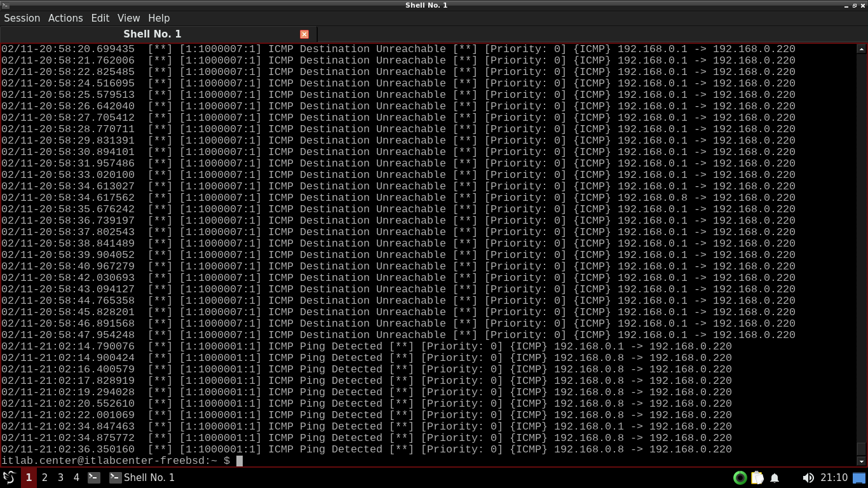Click the volume speaker icon
The height and width of the screenshot is (488, 868).
(808, 478)
